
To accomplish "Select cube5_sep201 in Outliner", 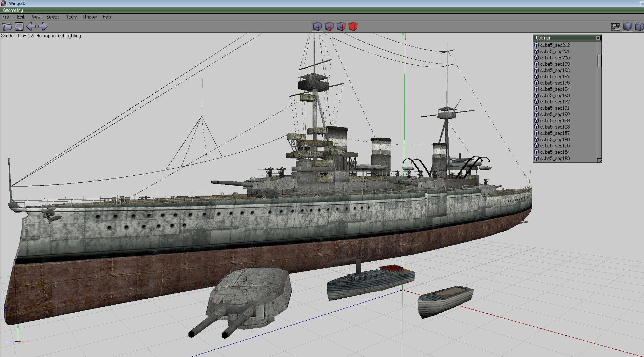I will pos(554,51).
